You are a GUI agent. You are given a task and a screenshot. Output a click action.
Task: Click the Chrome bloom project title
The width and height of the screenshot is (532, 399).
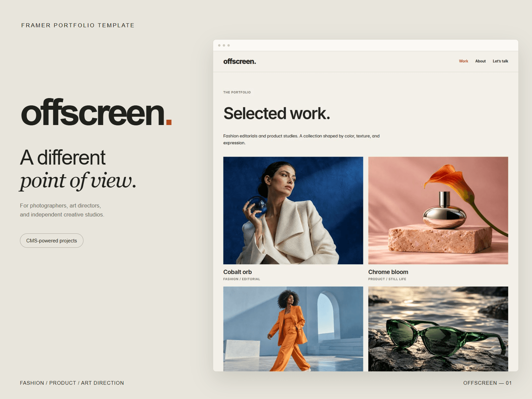tap(388, 272)
